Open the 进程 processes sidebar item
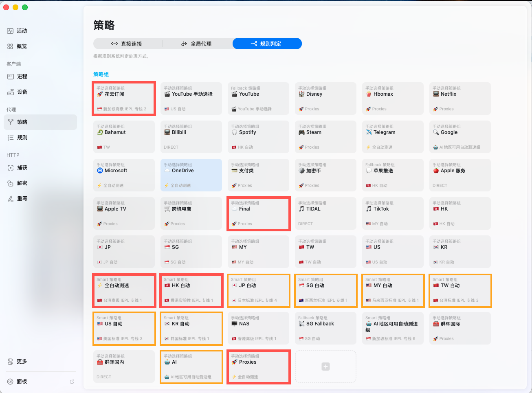The width and height of the screenshot is (532, 393). point(40,77)
